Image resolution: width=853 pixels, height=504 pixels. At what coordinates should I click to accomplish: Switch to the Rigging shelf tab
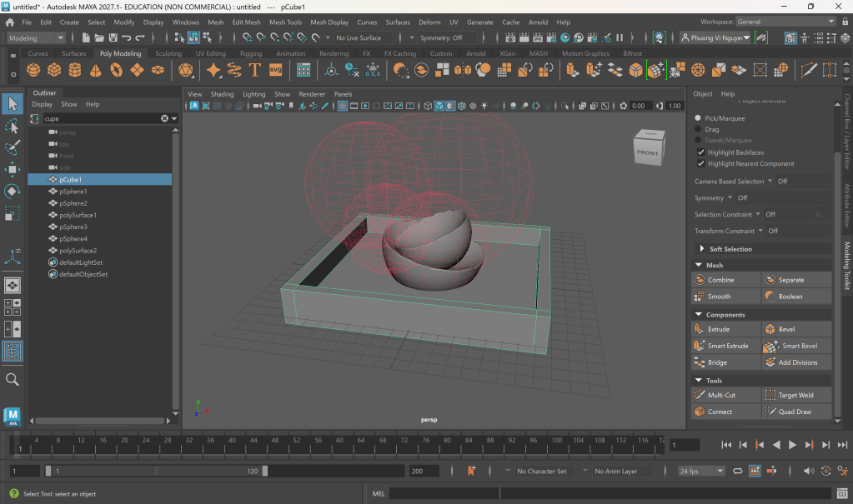251,53
